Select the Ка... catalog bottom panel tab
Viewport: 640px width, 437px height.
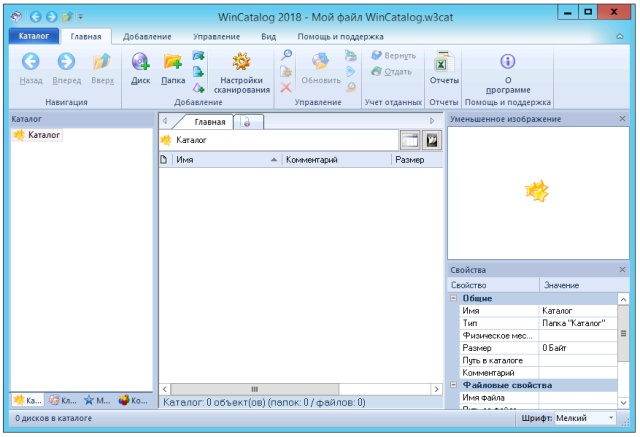click(27, 400)
